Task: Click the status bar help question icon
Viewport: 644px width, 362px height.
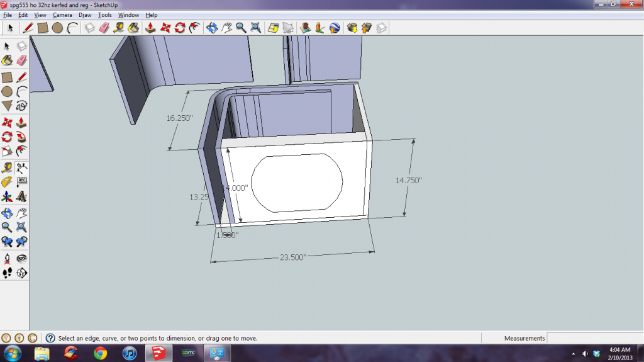Action: [x=50, y=338]
